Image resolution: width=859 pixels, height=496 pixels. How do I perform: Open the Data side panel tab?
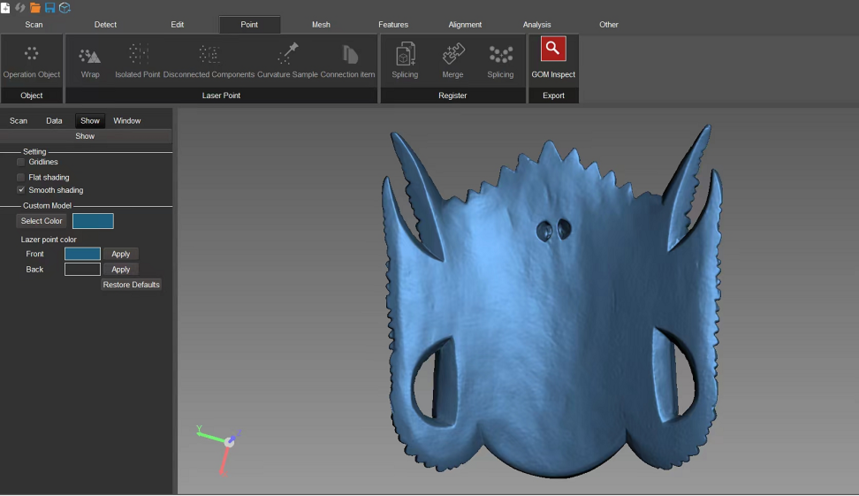54,121
